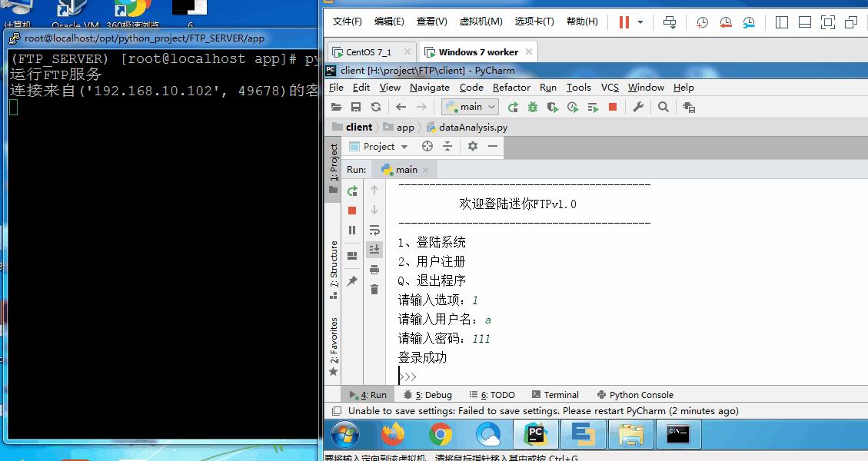Screen dimensions: 868x461
Task: Enter full screen mode icon in VMware
Action: tap(827, 22)
